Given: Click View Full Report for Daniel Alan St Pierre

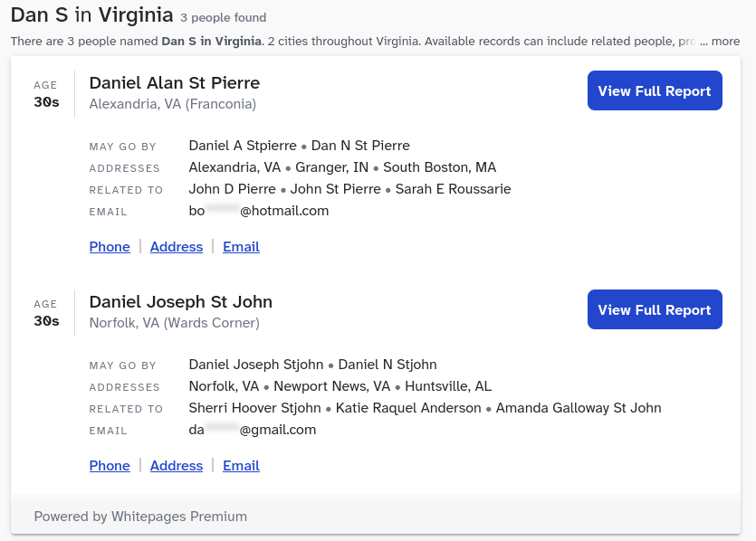Looking at the screenshot, I should pyautogui.click(x=655, y=90).
